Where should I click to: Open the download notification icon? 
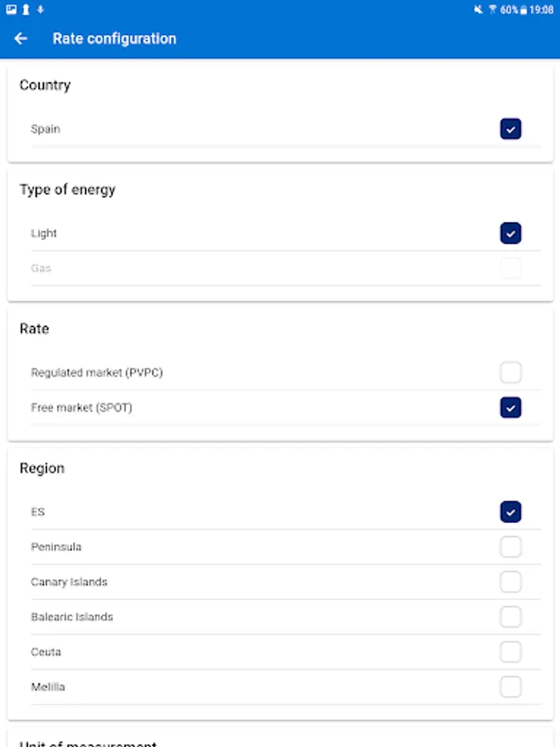click(x=41, y=10)
